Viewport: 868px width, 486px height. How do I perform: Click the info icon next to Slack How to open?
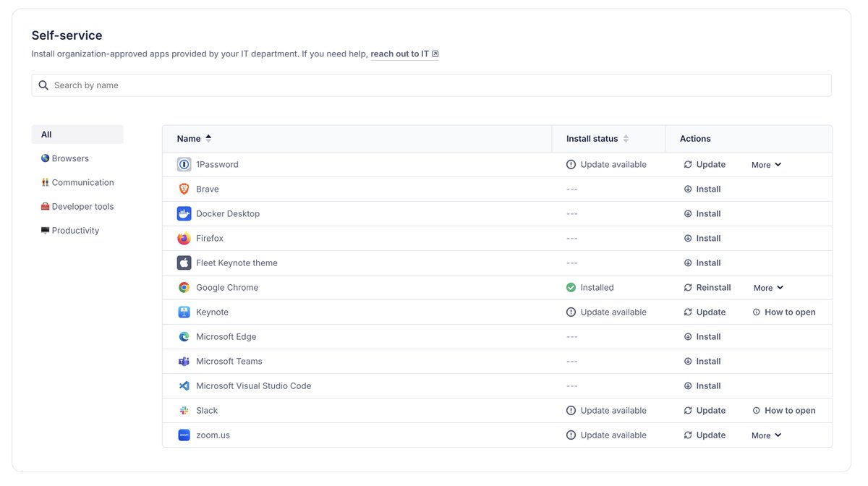pyautogui.click(x=757, y=411)
